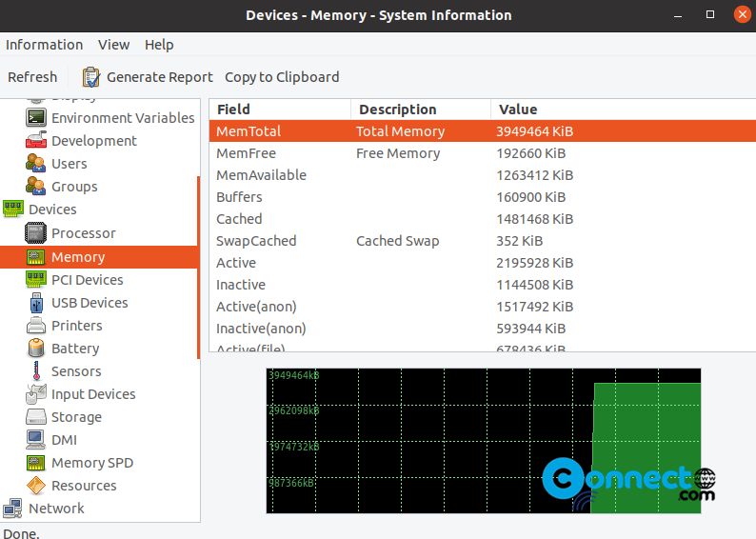This screenshot has height=539, width=756.
Task: Select the Network category label
Action: [56, 509]
